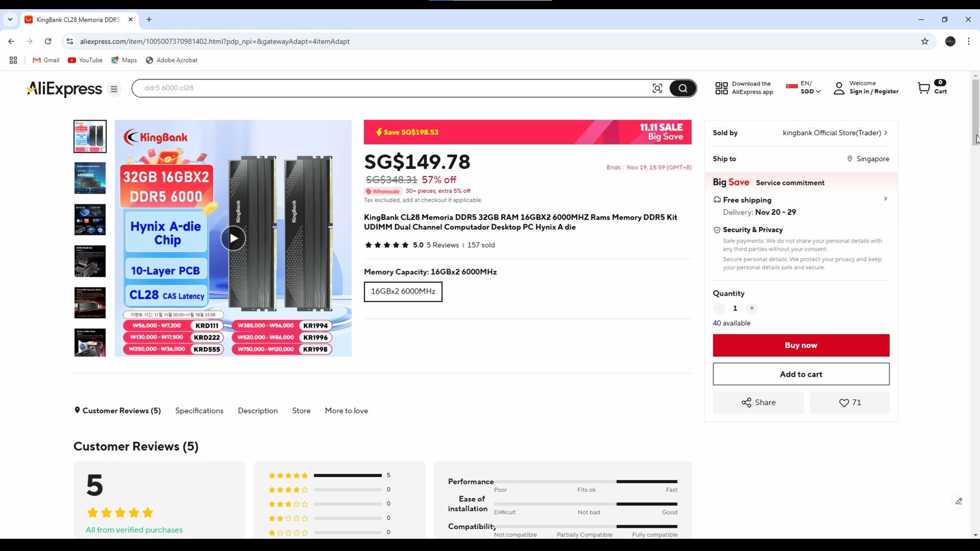Select the second product thumbnail with 6000MHZ
This screenshot has height=551, width=980.
90,178
